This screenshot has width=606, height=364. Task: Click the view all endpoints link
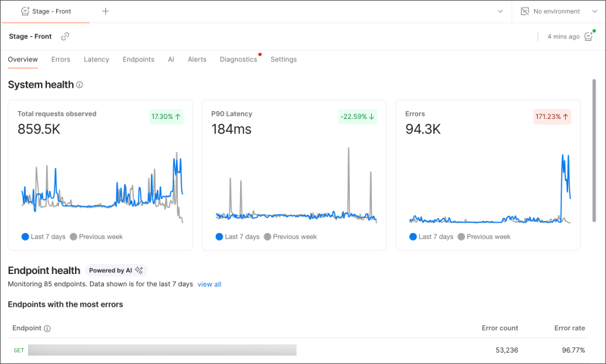[x=210, y=285]
